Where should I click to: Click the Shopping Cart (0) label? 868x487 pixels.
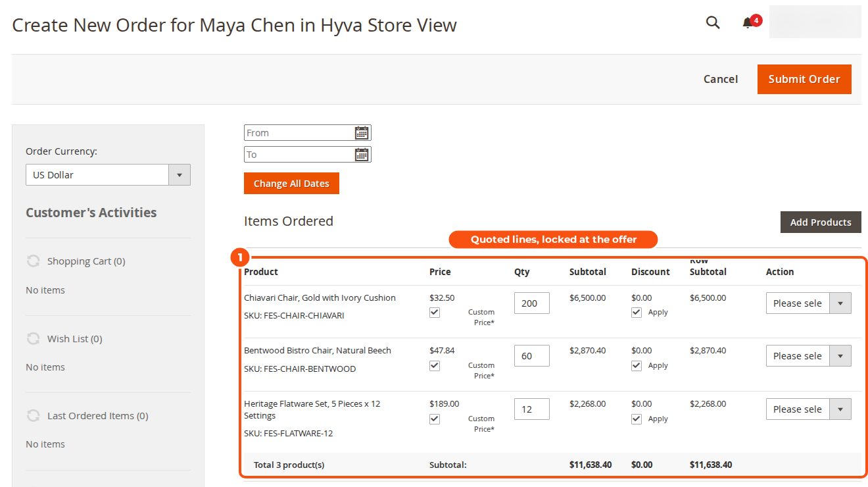[86, 261]
